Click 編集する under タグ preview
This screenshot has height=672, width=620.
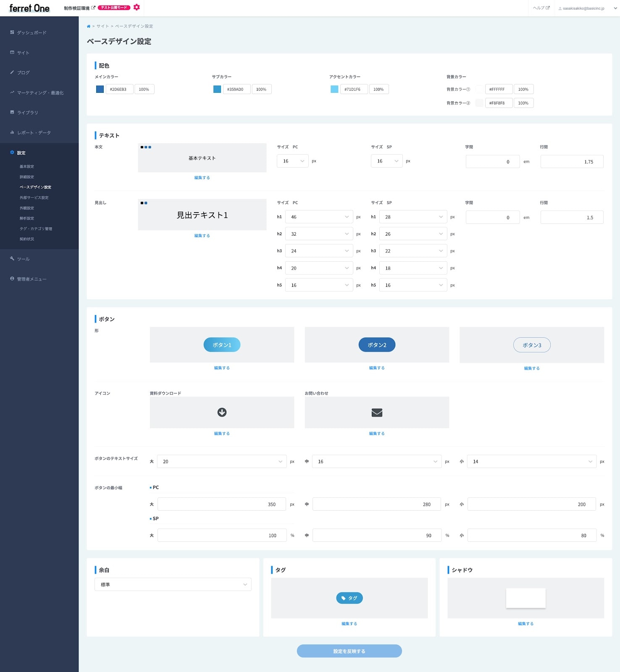tap(349, 624)
